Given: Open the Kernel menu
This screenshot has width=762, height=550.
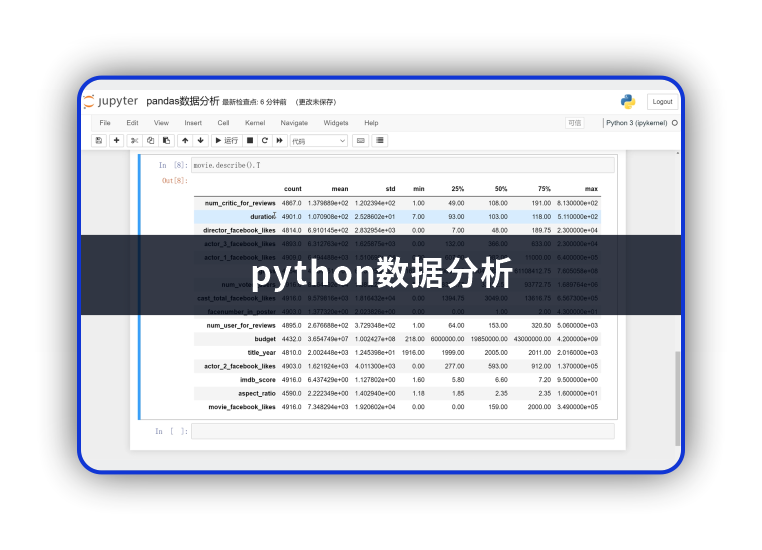Looking at the screenshot, I should tap(255, 123).
